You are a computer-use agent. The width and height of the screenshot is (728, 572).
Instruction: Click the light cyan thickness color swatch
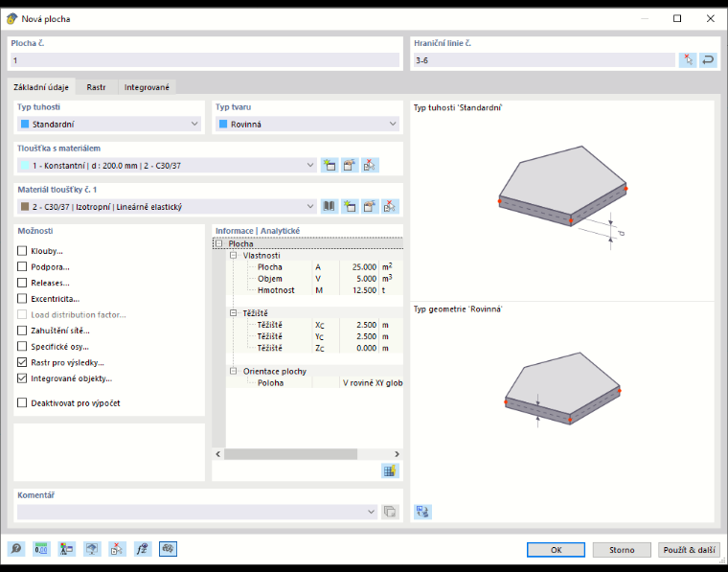pos(25,166)
